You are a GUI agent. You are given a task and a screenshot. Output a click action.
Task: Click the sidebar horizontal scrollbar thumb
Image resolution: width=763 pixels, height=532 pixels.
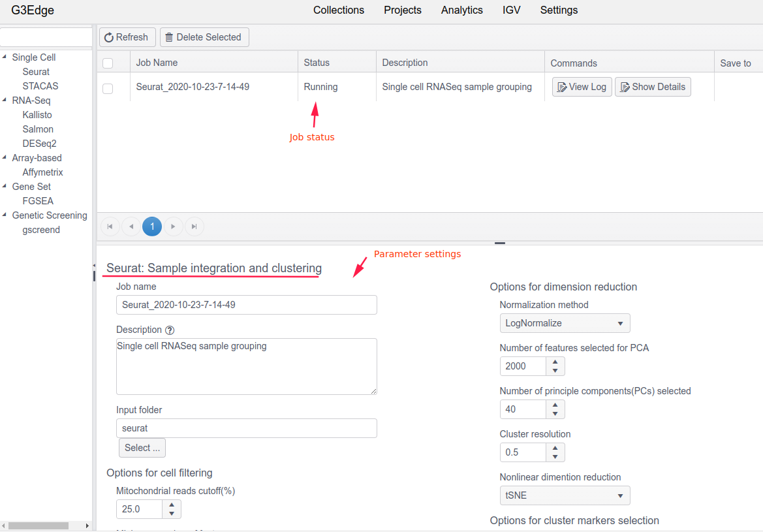click(39, 525)
